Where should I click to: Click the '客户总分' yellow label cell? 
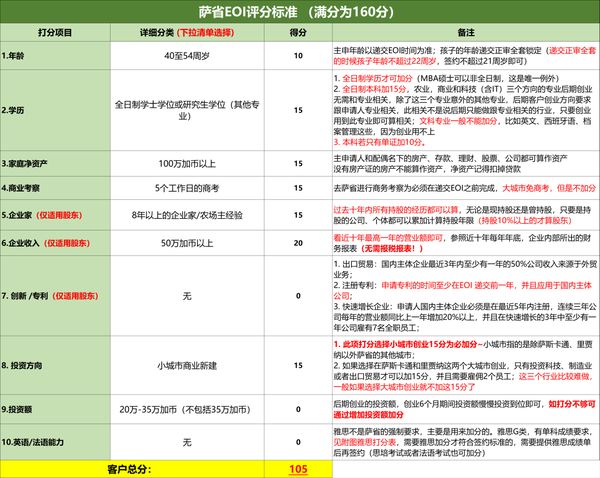[x=132, y=469]
